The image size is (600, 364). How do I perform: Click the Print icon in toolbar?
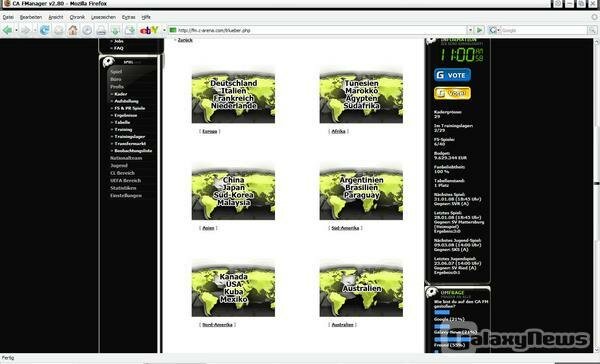[x=101, y=30]
